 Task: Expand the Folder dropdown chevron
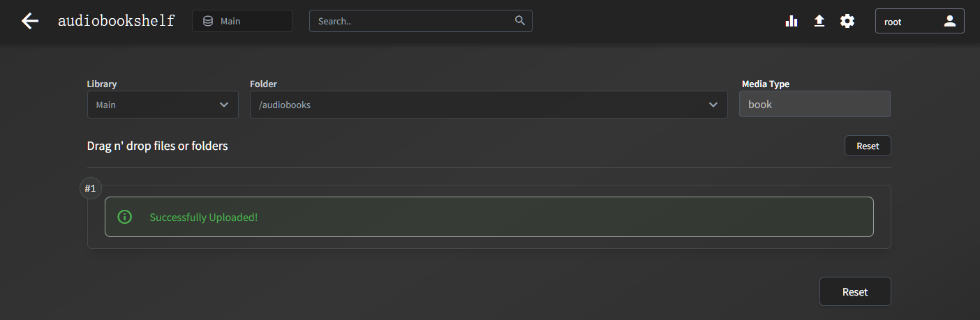pos(713,105)
